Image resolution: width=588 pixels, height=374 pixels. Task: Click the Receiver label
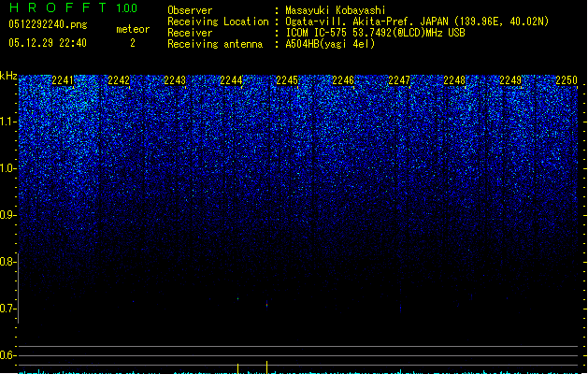(x=190, y=33)
